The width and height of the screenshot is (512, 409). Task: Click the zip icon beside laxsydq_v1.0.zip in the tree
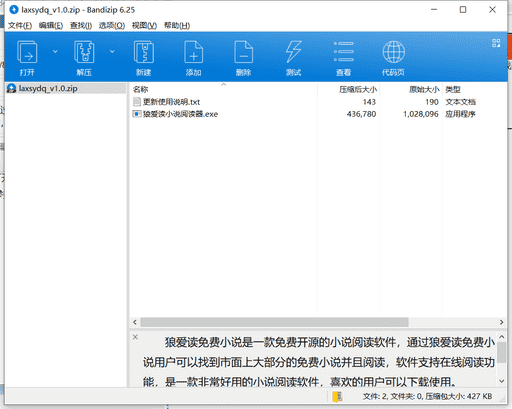(x=11, y=88)
